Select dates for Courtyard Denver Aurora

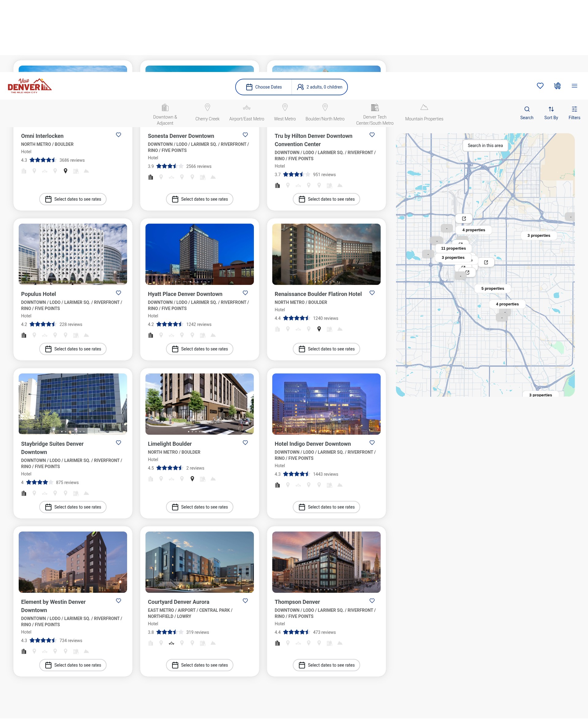click(199, 665)
